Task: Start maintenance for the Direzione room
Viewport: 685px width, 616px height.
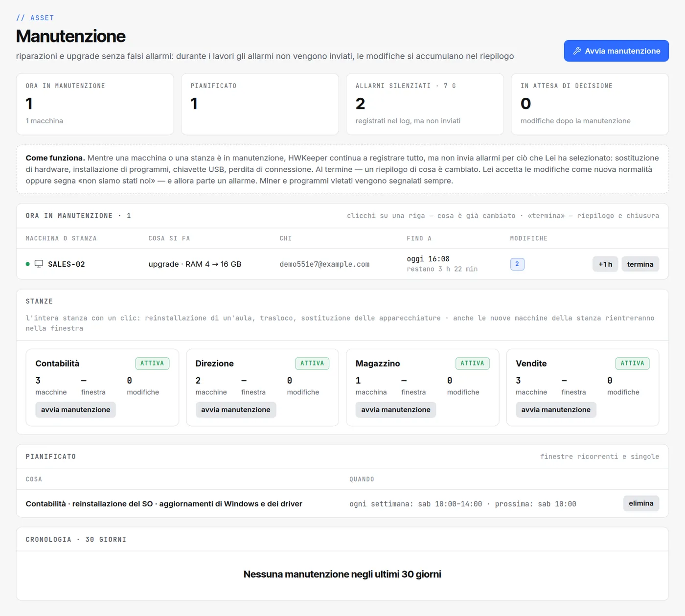Action: [236, 410]
